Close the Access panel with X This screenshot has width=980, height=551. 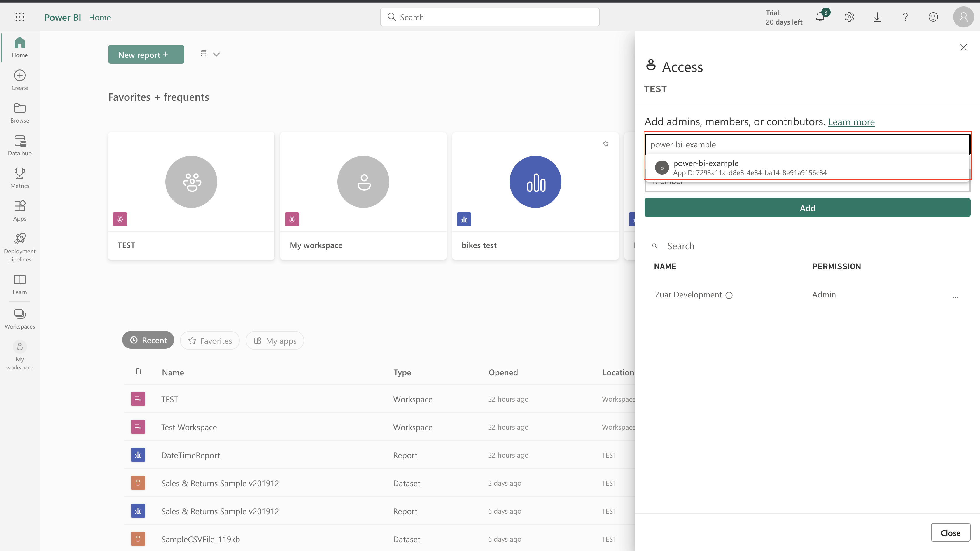963,47
